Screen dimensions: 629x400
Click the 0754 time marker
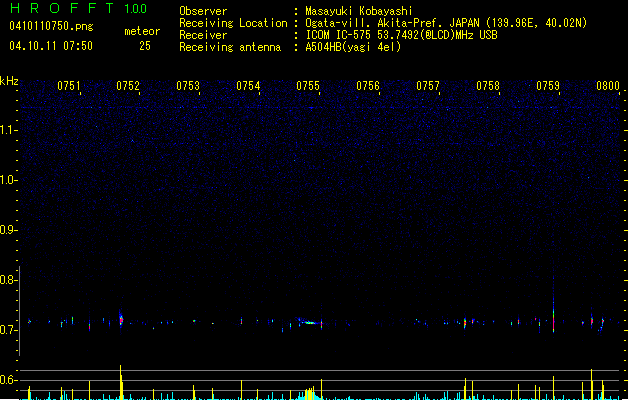tap(248, 86)
